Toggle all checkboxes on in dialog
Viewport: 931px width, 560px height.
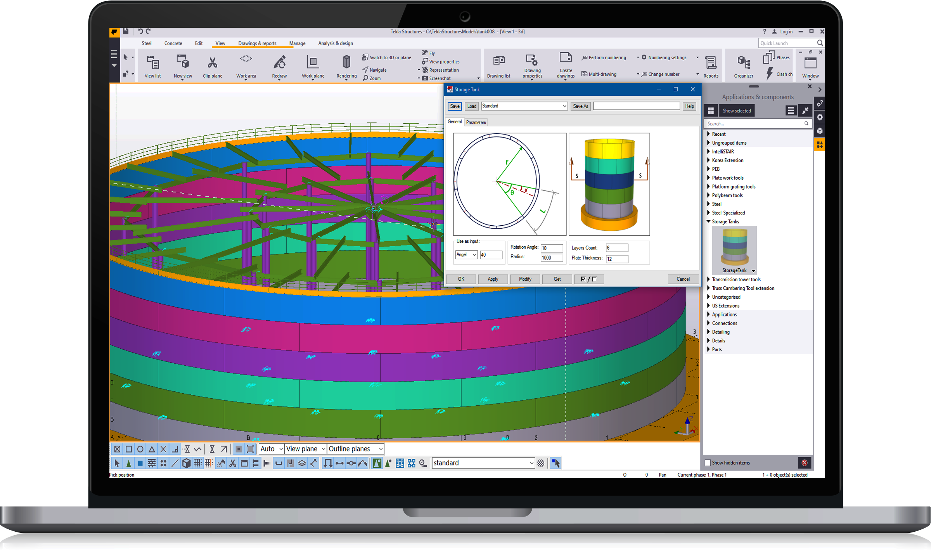(x=583, y=279)
